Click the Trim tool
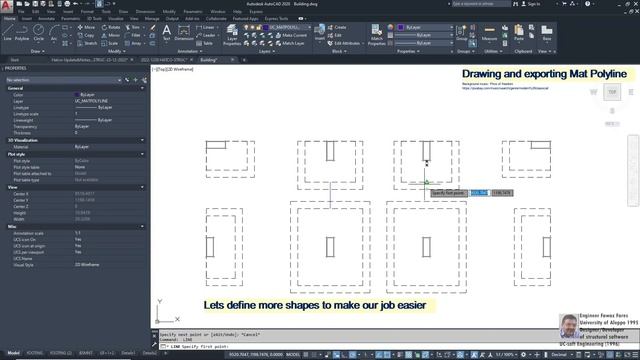640x360 pixels. (x=132, y=27)
